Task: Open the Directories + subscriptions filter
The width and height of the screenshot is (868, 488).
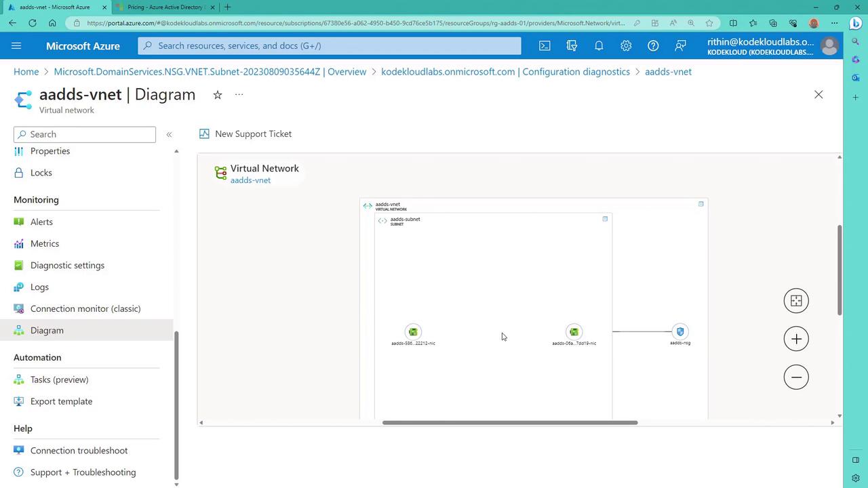Action: tap(572, 45)
